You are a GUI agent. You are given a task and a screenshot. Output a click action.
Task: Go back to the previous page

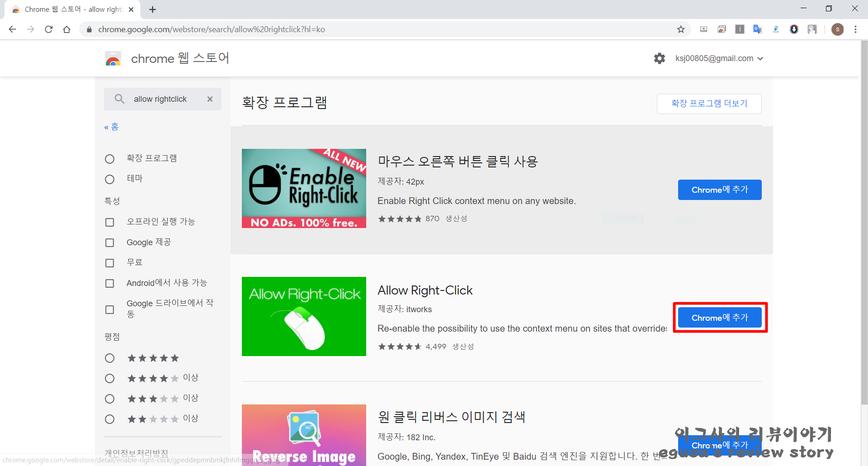coord(12,29)
